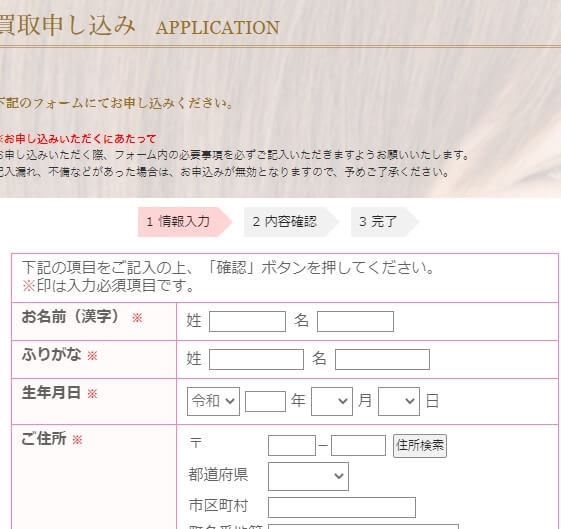Click the 名 field for お名前（漢字）
Image resolution: width=561 pixels, height=529 pixels.
(x=355, y=322)
